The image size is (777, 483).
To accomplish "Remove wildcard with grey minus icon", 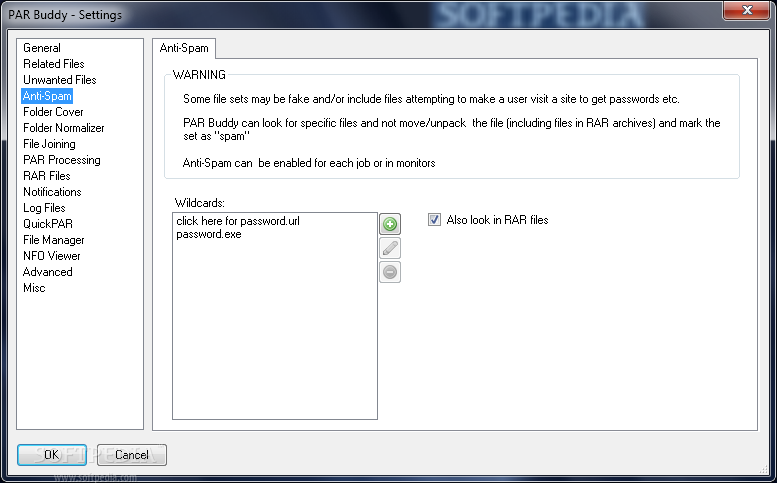I will tap(390, 272).
